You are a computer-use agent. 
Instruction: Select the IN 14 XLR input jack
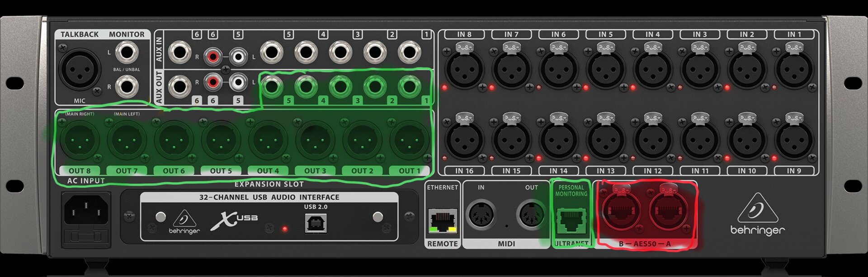tap(559, 139)
